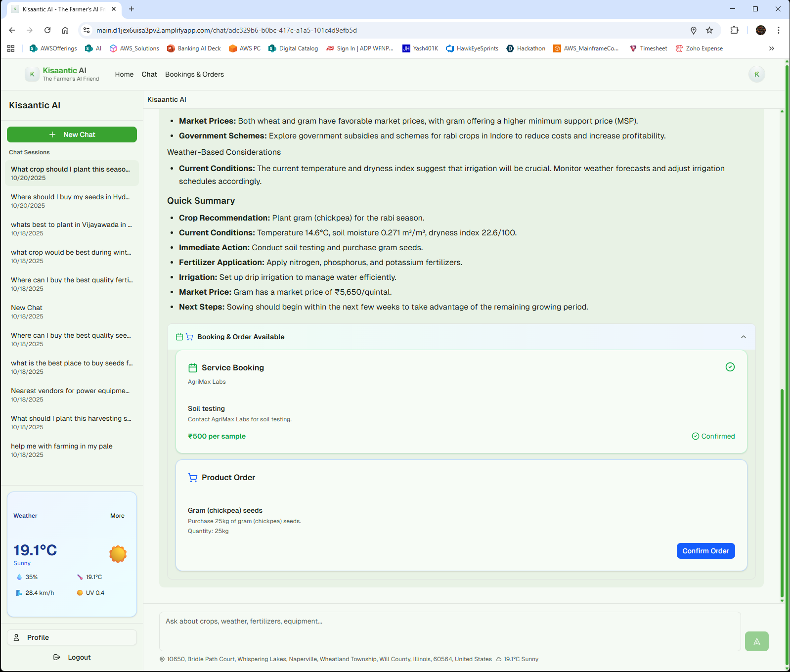Show more bookmarks with the chevron
790x672 pixels.
tap(772, 48)
